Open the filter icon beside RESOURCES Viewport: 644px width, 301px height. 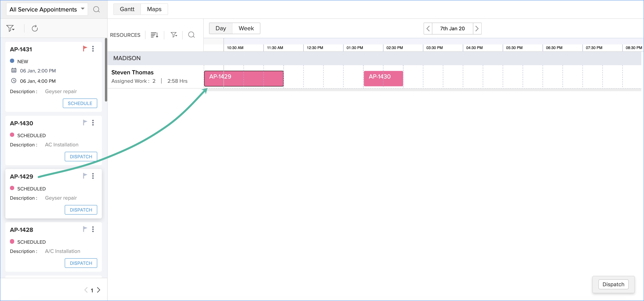click(173, 35)
